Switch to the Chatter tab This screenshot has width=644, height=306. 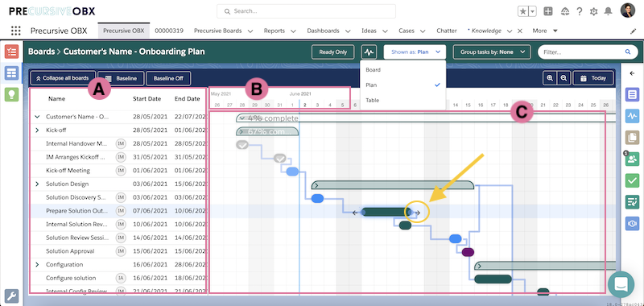447,31
